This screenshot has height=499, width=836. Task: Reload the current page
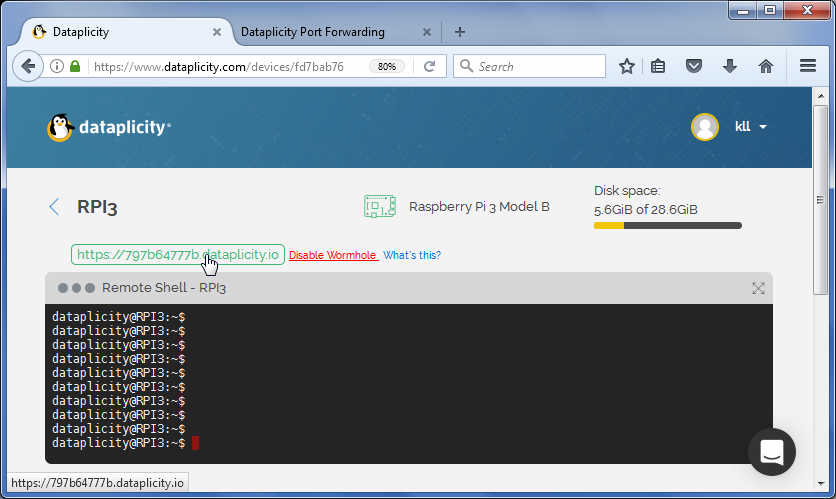430,66
